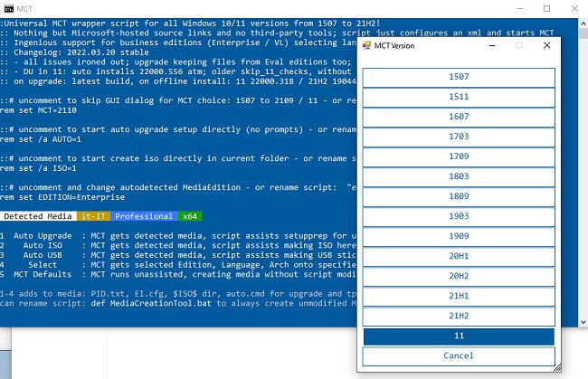Pick version 1903 from the list
The width and height of the screenshot is (588, 379).
coord(459,217)
